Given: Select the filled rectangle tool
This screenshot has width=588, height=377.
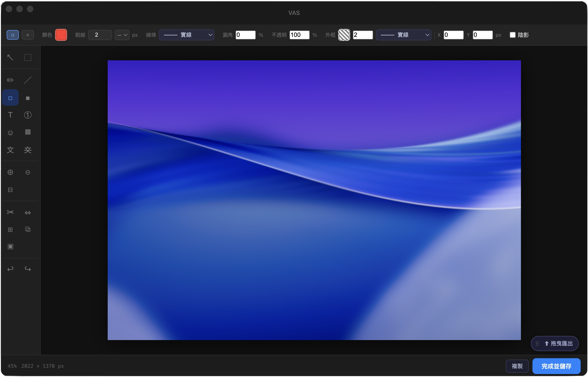Looking at the screenshot, I should [28, 98].
